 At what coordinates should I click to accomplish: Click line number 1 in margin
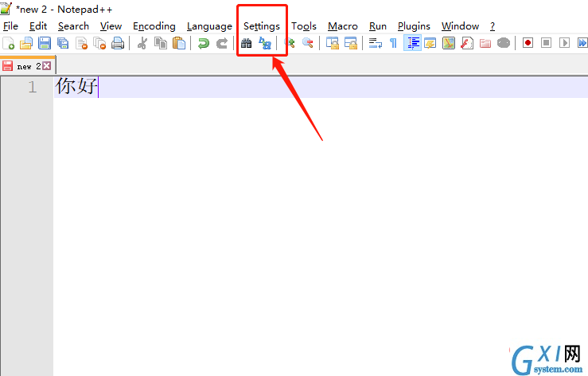click(33, 87)
